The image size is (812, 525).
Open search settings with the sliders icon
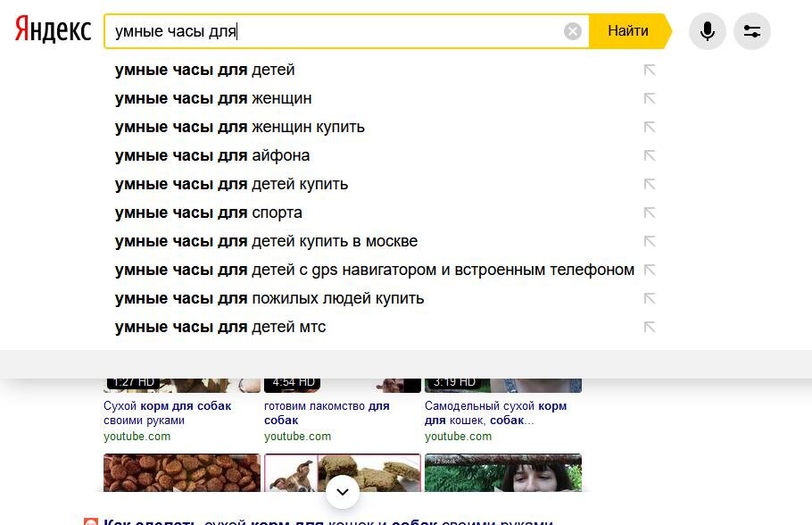point(752,31)
